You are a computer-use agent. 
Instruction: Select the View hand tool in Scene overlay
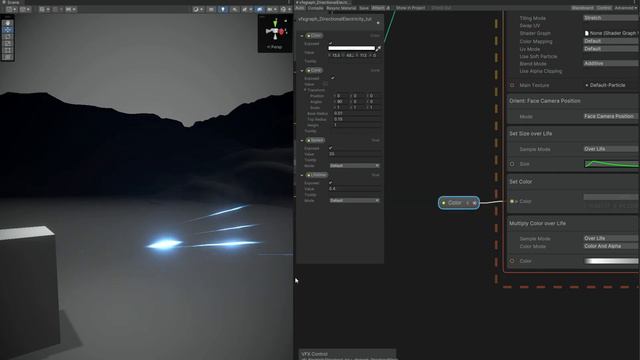[x=8, y=23]
